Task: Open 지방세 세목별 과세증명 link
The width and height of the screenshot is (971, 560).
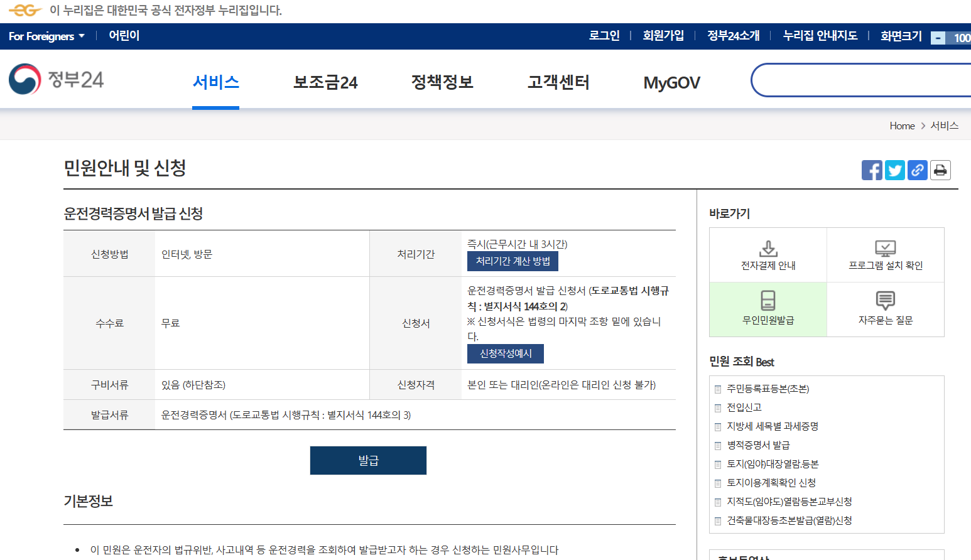Action: (773, 426)
